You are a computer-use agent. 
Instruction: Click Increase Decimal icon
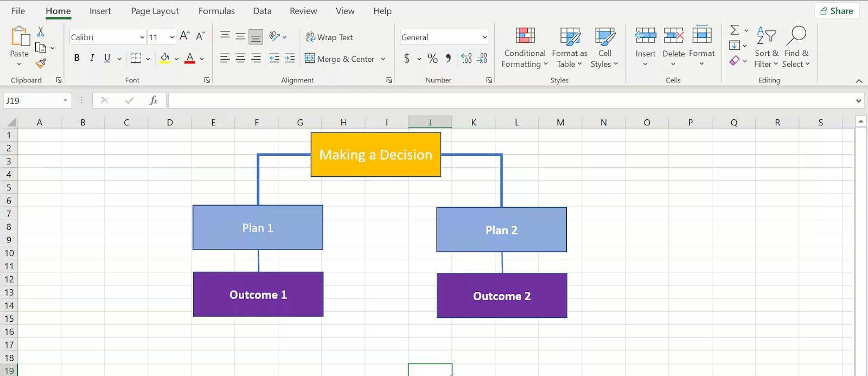(x=467, y=58)
